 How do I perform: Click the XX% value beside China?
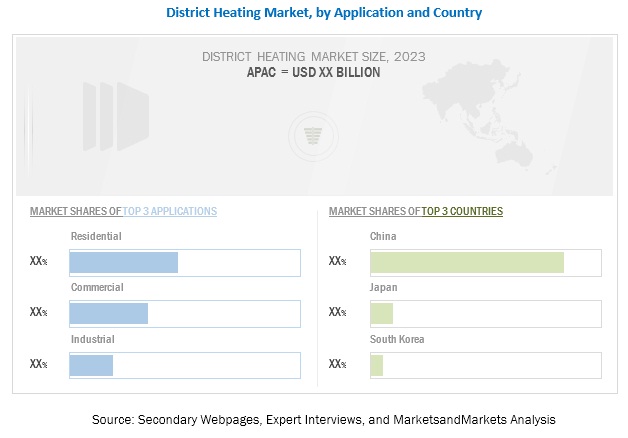click(338, 262)
